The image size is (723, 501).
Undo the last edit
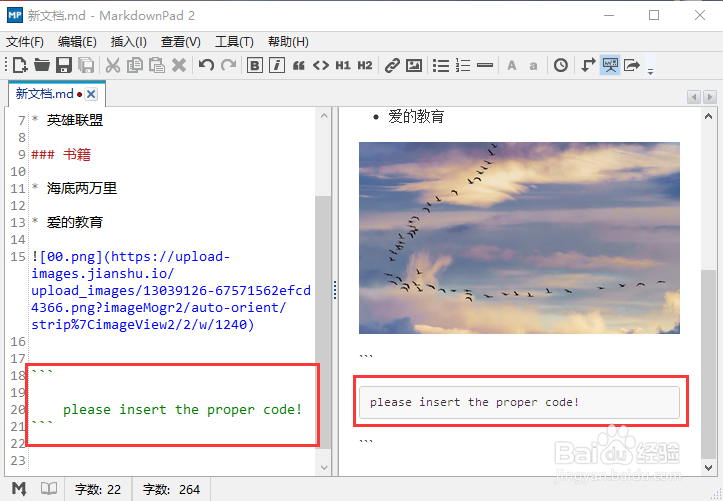pyautogui.click(x=206, y=65)
